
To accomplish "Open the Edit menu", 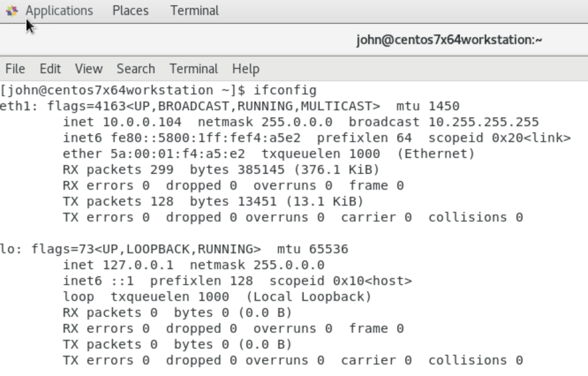I will point(49,69).
